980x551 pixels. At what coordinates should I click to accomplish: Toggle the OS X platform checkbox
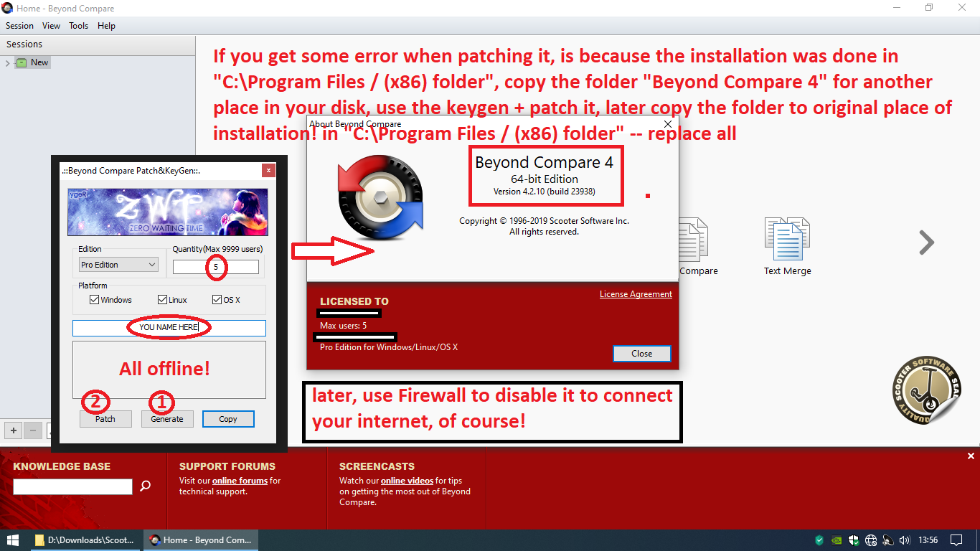click(217, 300)
